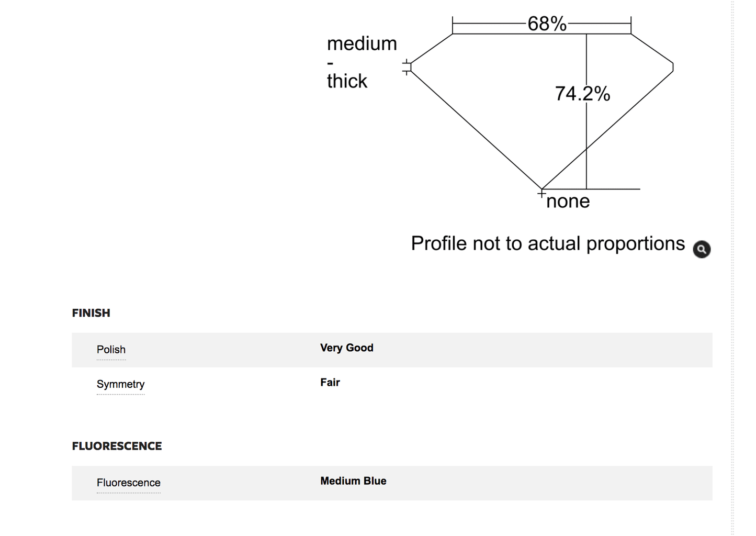Click the table measurement bar atop the diamond
756x536 pixels.
pos(541,24)
